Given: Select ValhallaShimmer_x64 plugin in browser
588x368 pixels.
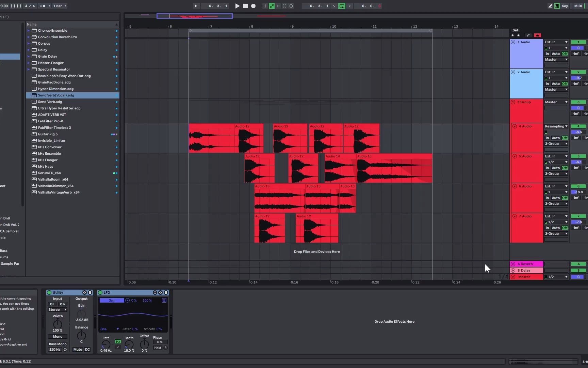Looking at the screenshot, I should (72, 186).
